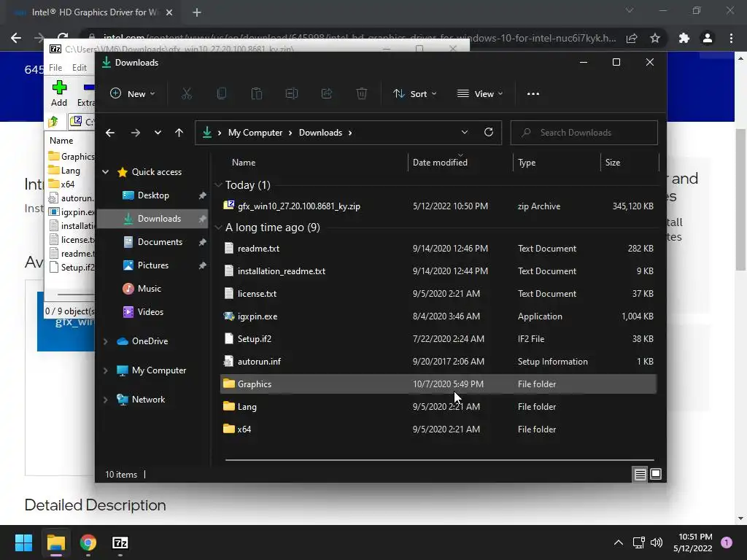Go forward in Explorer navigation
The height and width of the screenshot is (560, 747).
135,133
